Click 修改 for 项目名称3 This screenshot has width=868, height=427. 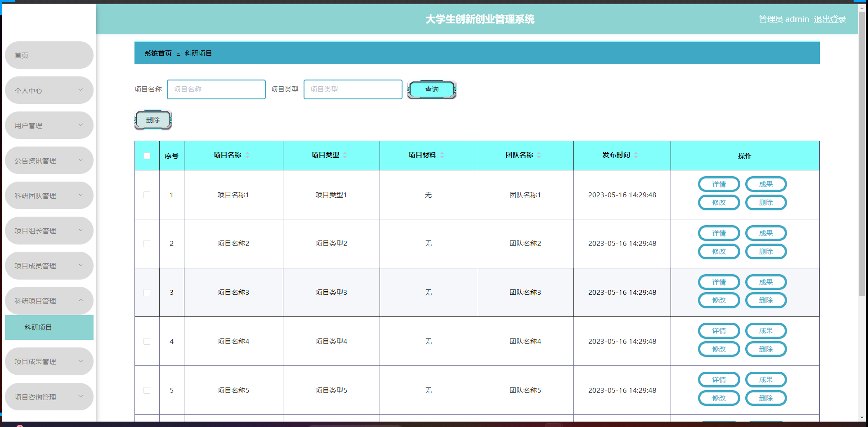(x=719, y=300)
